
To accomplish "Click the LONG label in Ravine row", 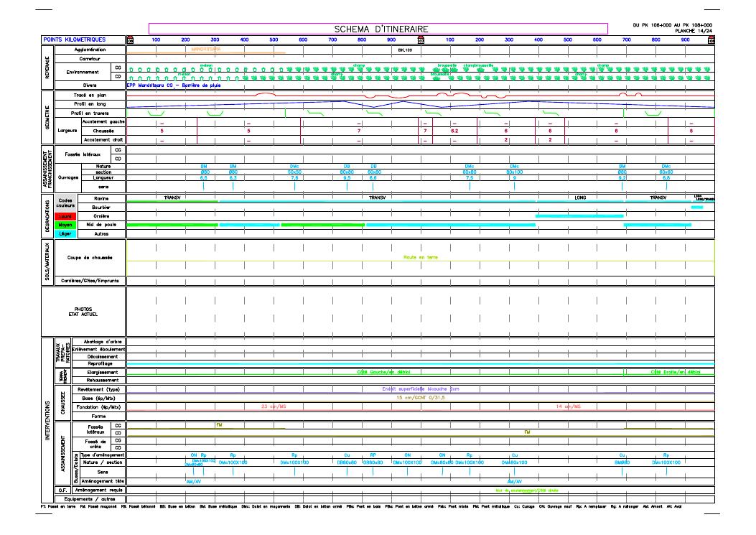I will point(581,197).
